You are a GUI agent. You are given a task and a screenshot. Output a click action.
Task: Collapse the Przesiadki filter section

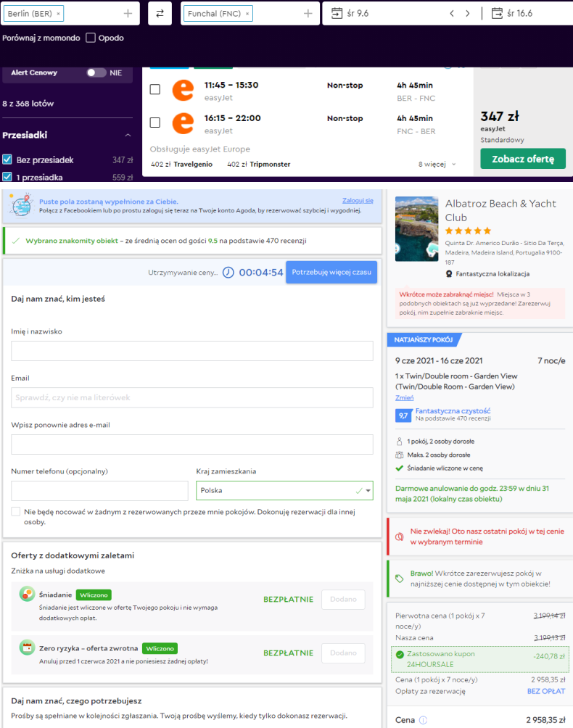coord(128,135)
